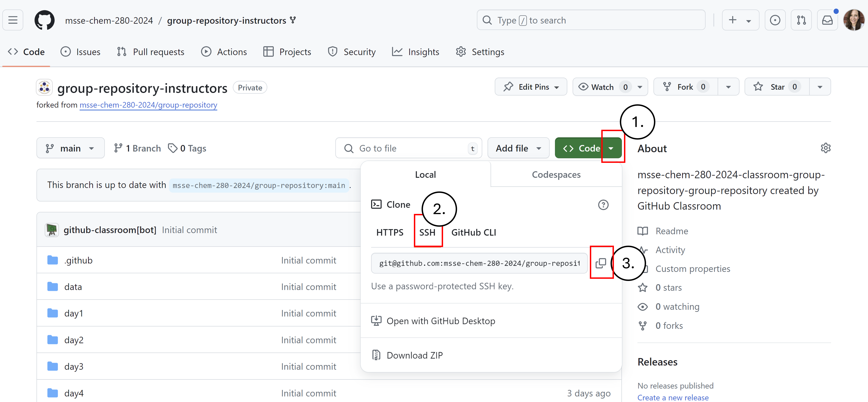
Task: Switch to the Projects tab
Action: pyautogui.click(x=287, y=52)
